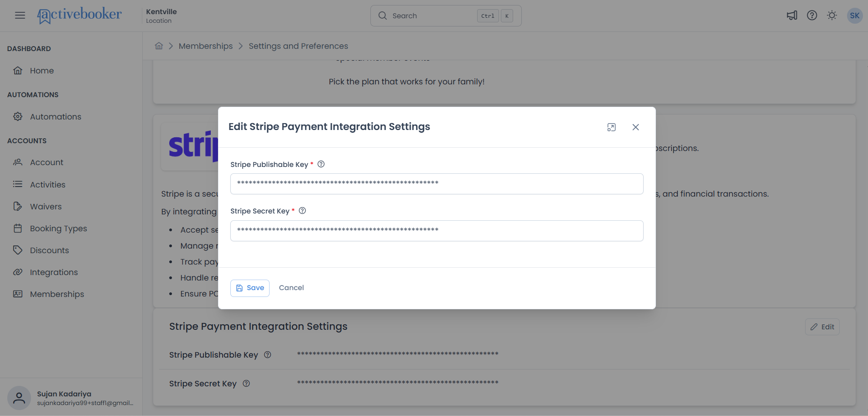Click the breadcrumb home icon
The image size is (868, 416).
point(159,46)
